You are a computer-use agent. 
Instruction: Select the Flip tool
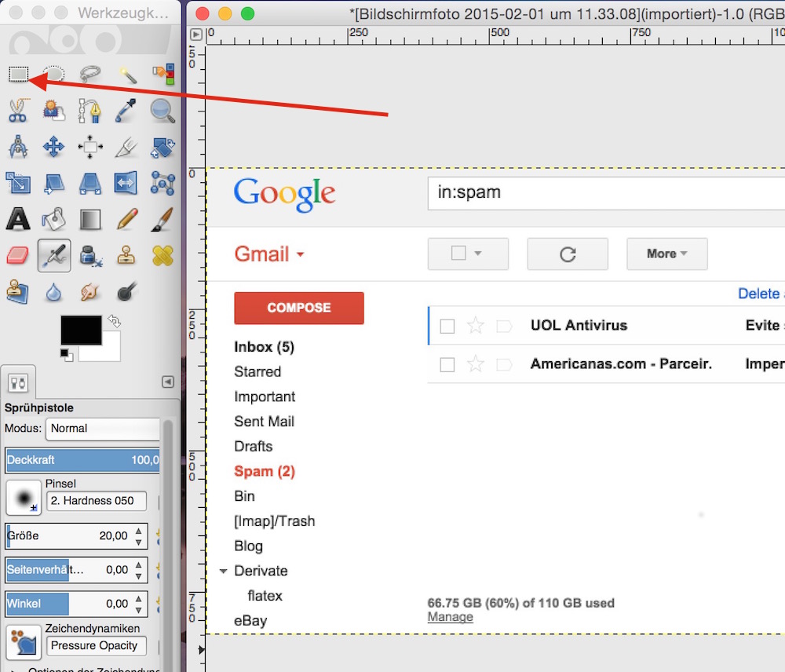tap(126, 183)
